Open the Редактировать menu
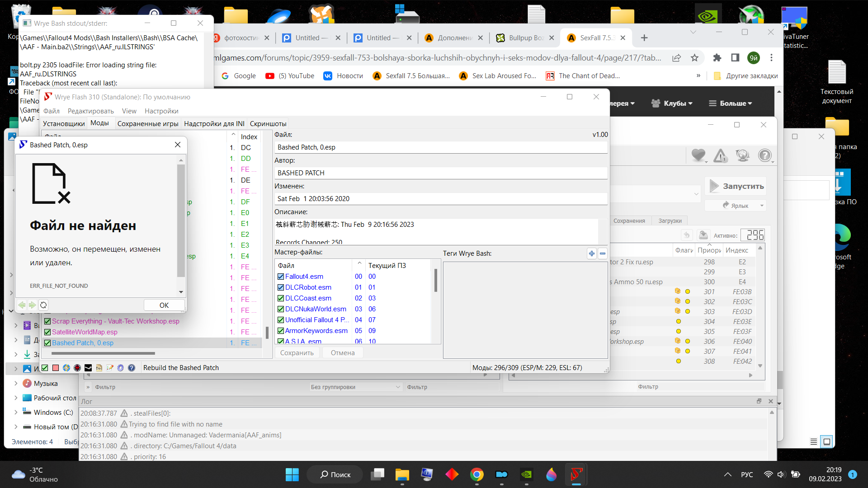Image resolution: width=868 pixels, height=488 pixels. tap(90, 111)
